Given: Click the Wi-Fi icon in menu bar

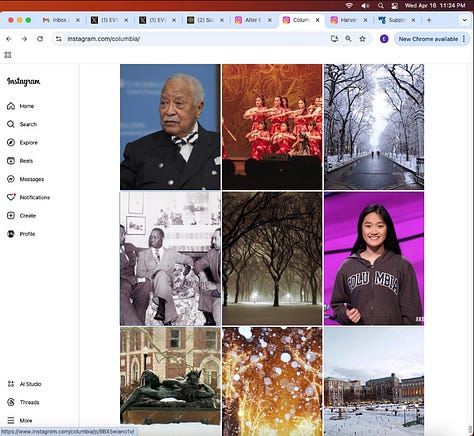Looking at the screenshot, I should (x=349, y=5).
